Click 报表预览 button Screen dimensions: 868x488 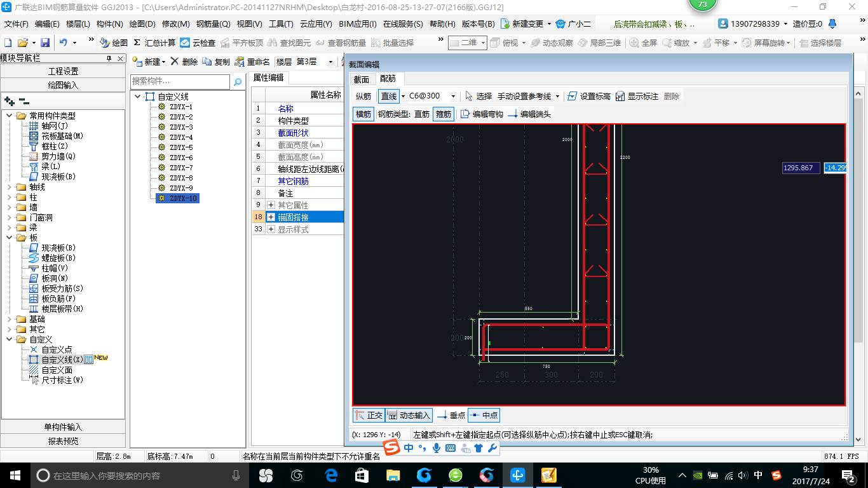(x=64, y=441)
